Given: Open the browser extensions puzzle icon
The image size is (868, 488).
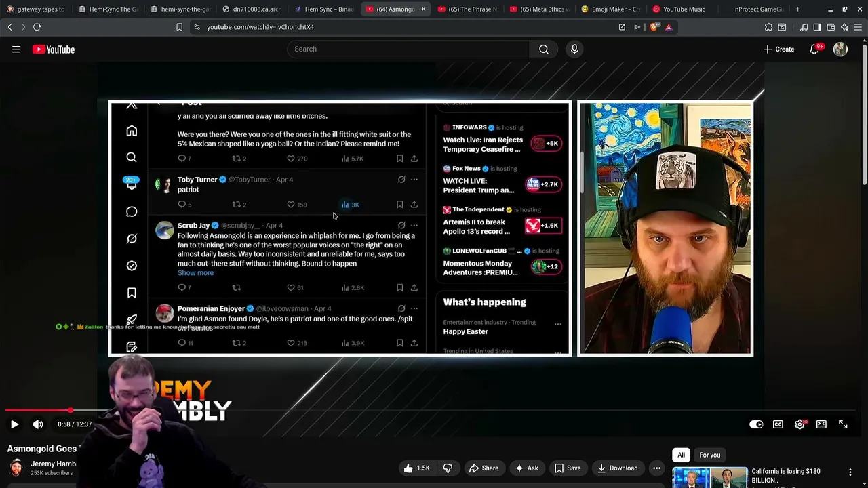Looking at the screenshot, I should [x=768, y=27].
